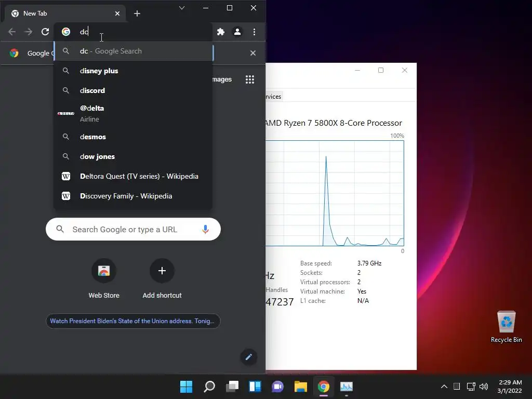Image resolution: width=532 pixels, height=399 pixels.
Task: Open Chrome three-dot menu
Action: [254, 32]
